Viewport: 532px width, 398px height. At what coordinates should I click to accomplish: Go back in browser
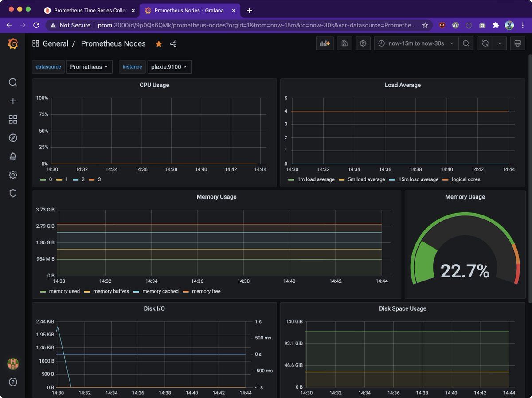pyautogui.click(x=9, y=25)
